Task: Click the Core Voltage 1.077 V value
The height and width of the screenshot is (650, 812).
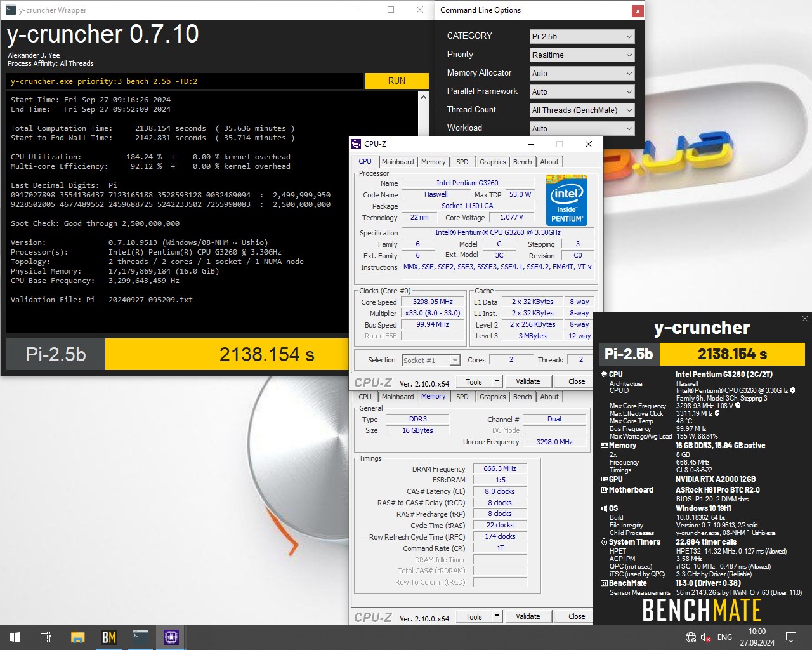Action: click(511, 218)
